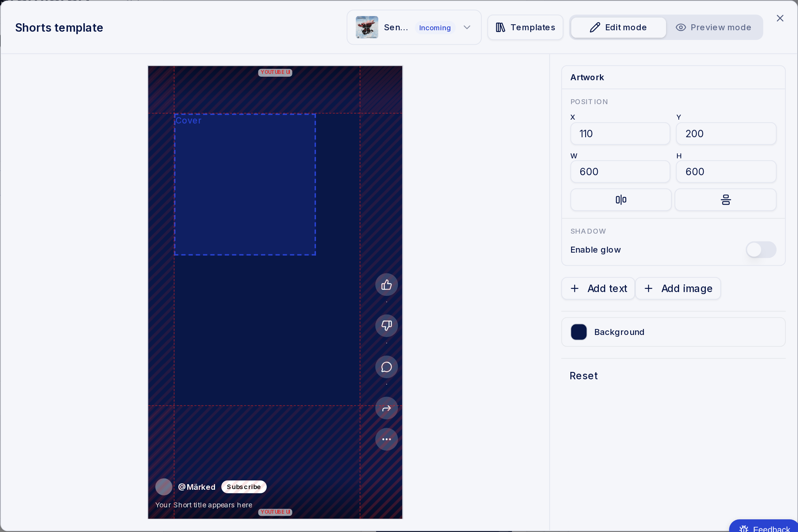Click the Background label text
The width and height of the screenshot is (798, 532).
tap(619, 332)
